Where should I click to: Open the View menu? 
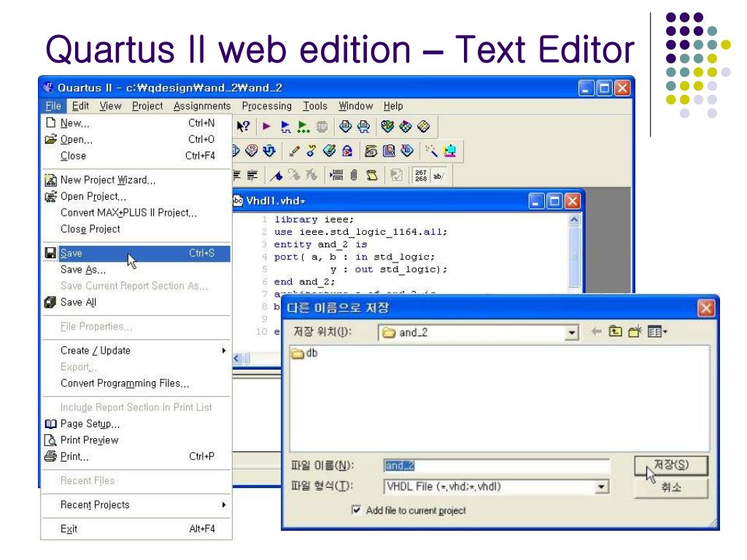(111, 106)
